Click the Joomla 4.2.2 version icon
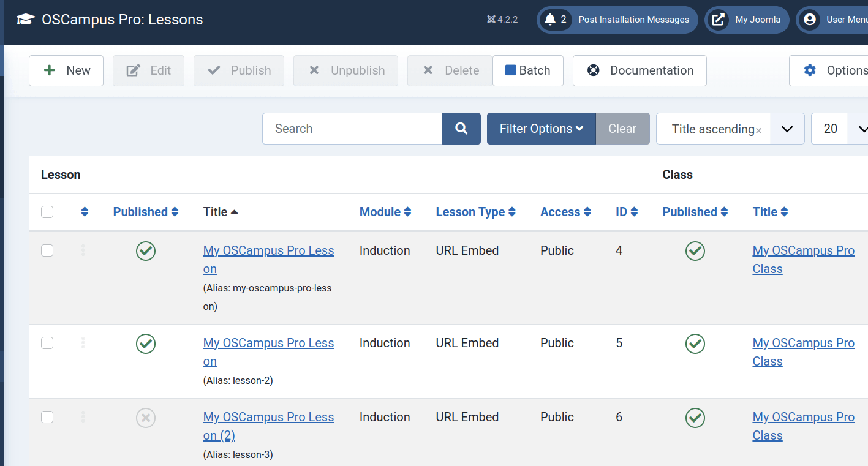Image resolution: width=868 pixels, height=466 pixels. (x=491, y=20)
